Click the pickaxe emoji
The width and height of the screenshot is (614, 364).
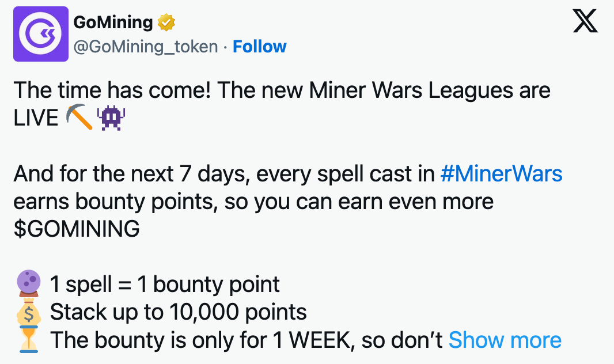click(79, 118)
